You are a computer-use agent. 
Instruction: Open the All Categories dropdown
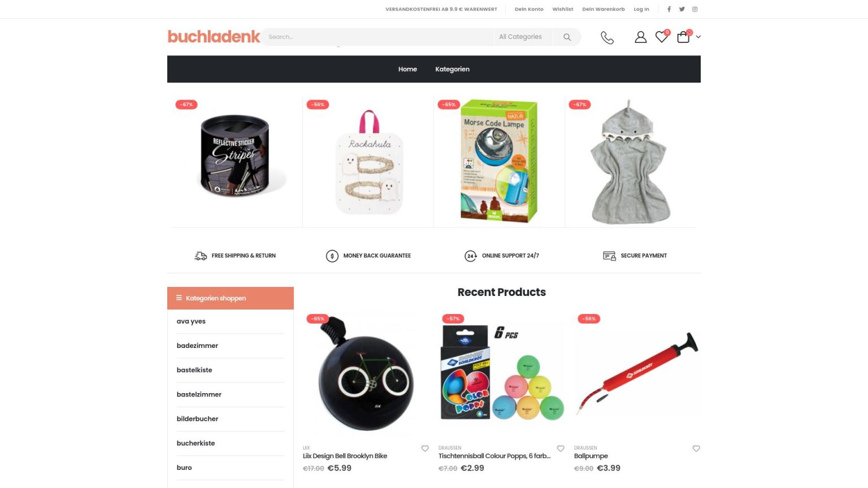520,37
